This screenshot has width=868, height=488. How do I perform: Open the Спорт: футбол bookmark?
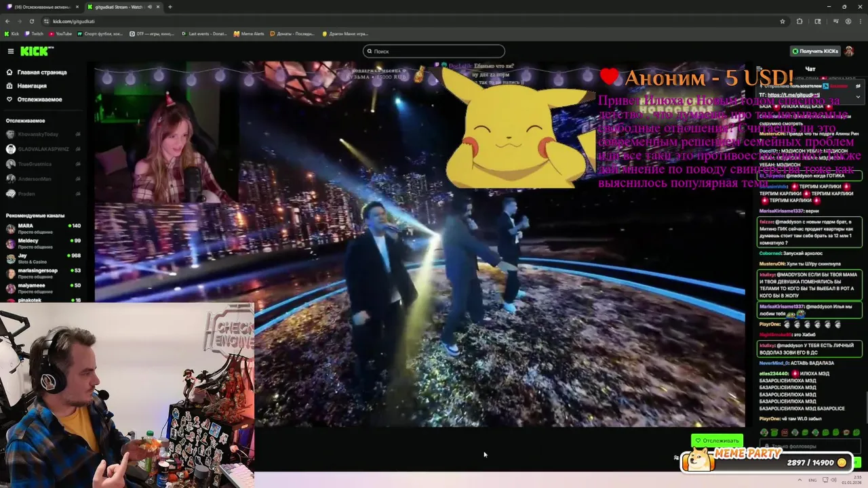(x=100, y=33)
